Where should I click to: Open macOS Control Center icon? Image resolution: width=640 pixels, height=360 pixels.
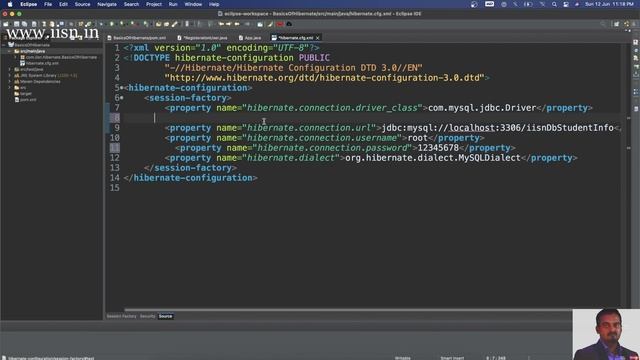pyautogui.click(x=566, y=4)
